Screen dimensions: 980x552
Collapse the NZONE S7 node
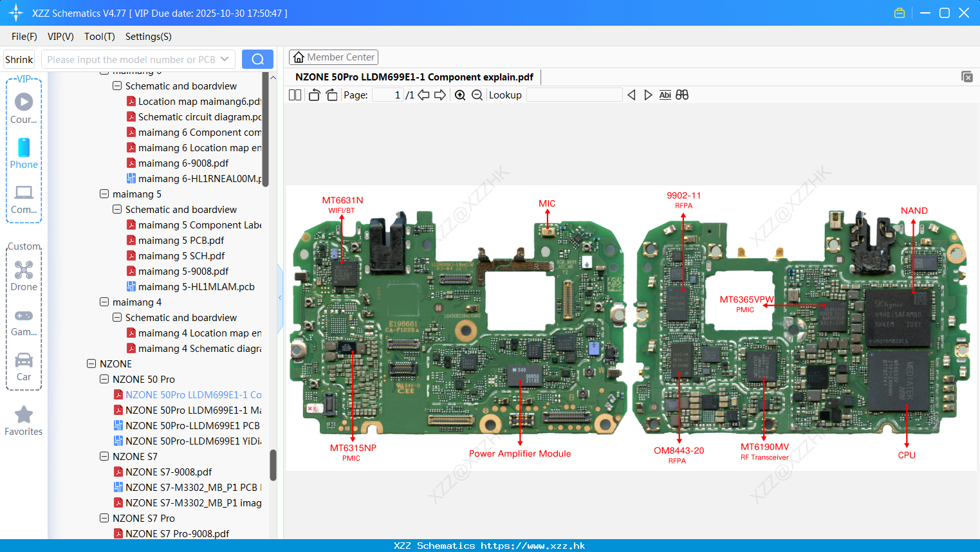coord(104,456)
